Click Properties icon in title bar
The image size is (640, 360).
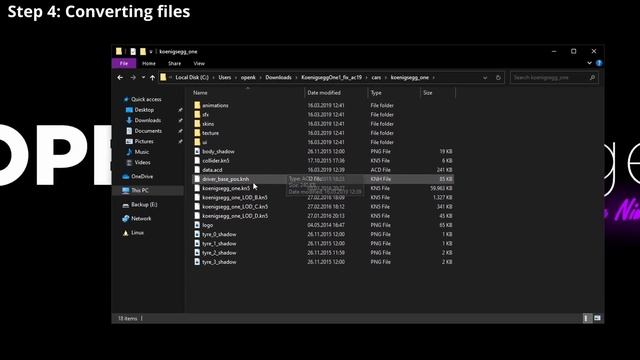133,51
